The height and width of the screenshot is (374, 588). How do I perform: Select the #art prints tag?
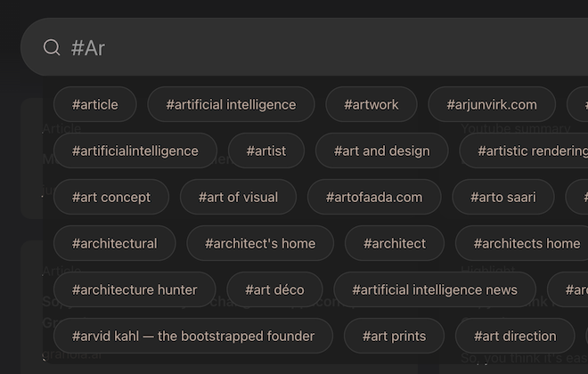(394, 336)
